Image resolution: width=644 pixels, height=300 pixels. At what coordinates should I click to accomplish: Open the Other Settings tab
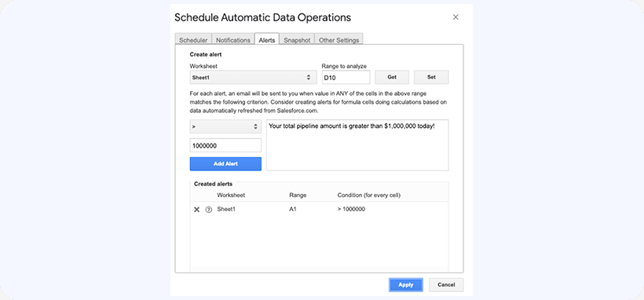tap(338, 40)
